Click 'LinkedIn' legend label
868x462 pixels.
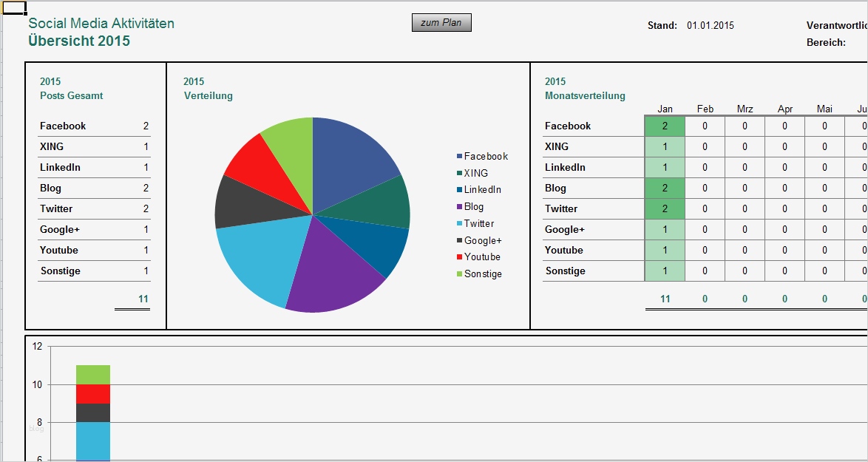482,190
